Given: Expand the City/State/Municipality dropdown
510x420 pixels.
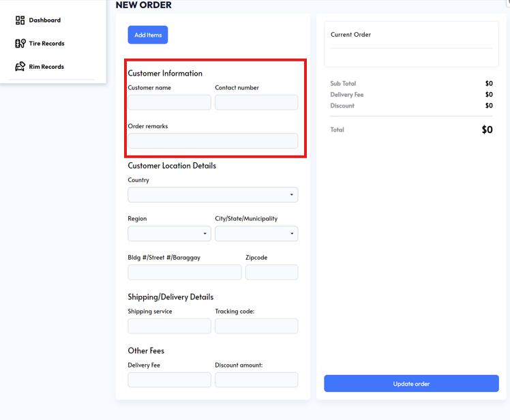Looking at the screenshot, I should coord(256,234).
